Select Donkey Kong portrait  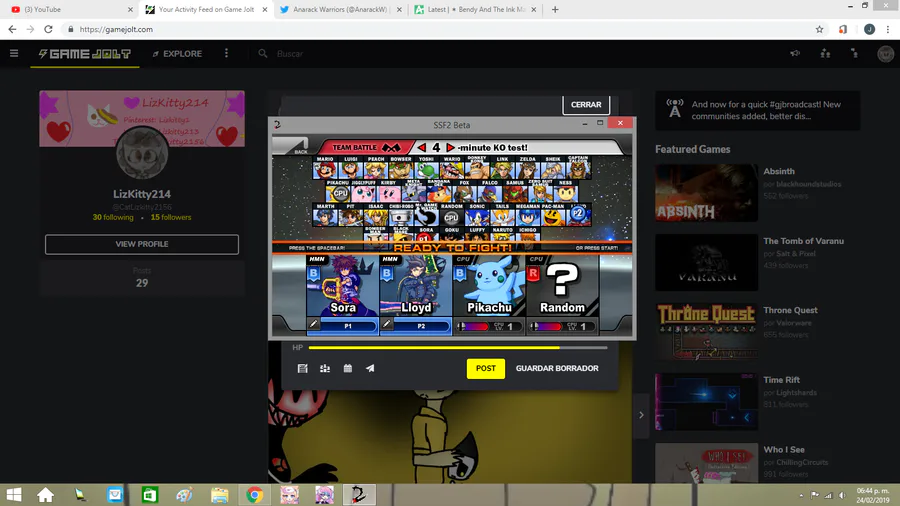tap(477, 170)
